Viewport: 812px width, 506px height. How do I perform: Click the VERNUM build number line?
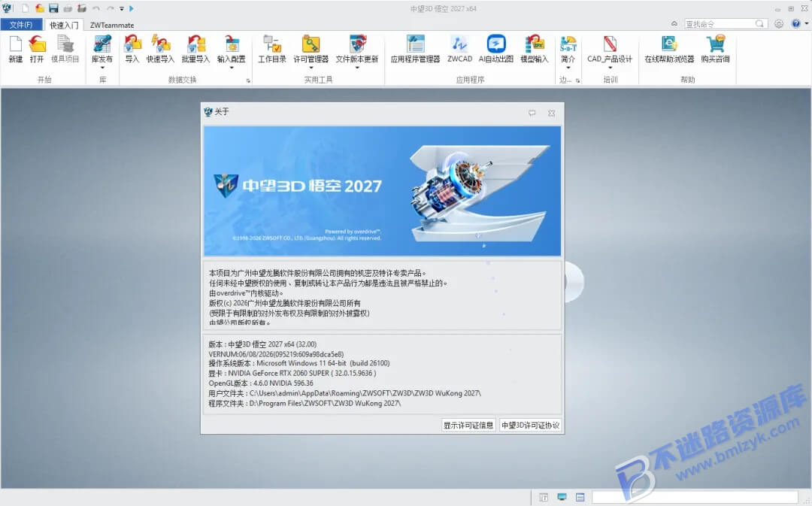coord(276,353)
